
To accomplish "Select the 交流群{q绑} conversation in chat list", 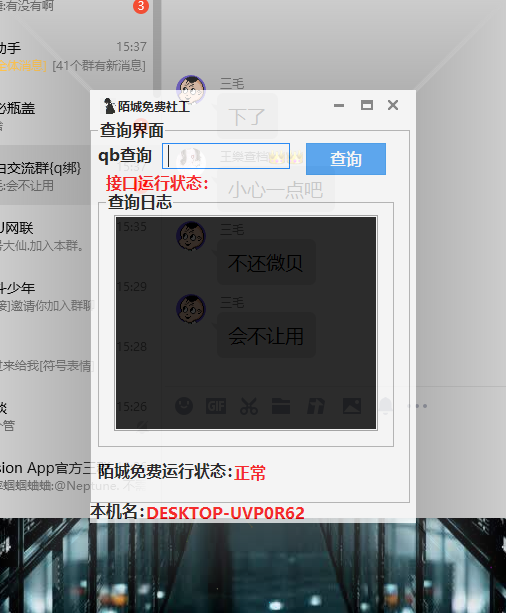I will pos(45,176).
